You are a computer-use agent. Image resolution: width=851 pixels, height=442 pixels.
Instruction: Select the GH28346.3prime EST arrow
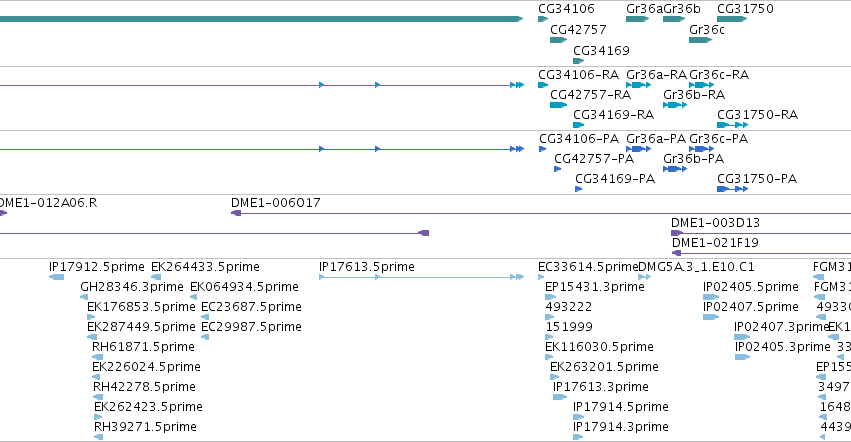point(84,297)
